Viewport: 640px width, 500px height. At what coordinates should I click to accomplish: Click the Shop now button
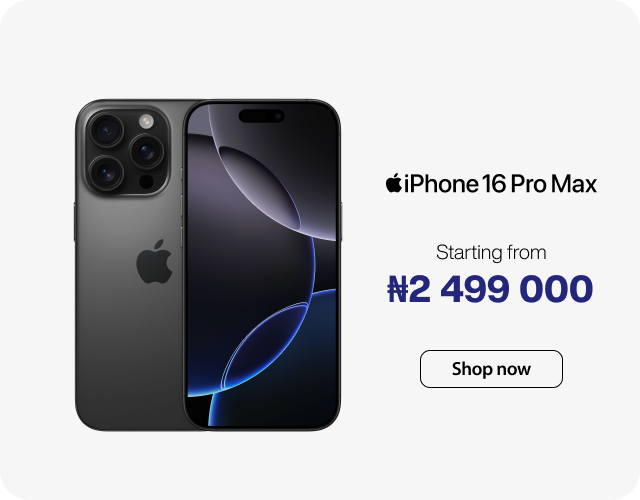[491, 369]
